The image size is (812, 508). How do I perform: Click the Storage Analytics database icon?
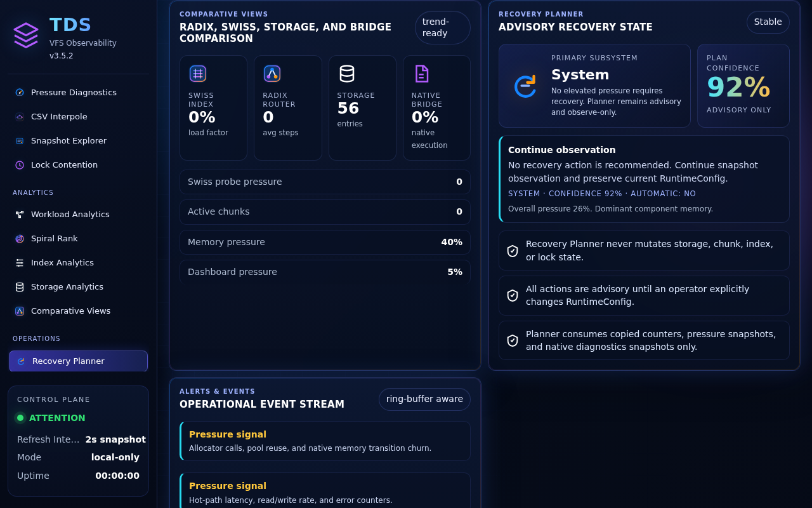pyautogui.click(x=20, y=287)
